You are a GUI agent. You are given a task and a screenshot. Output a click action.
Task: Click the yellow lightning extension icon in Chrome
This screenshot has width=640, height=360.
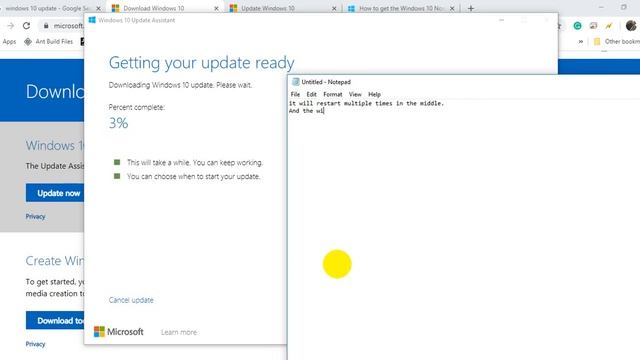609,26
